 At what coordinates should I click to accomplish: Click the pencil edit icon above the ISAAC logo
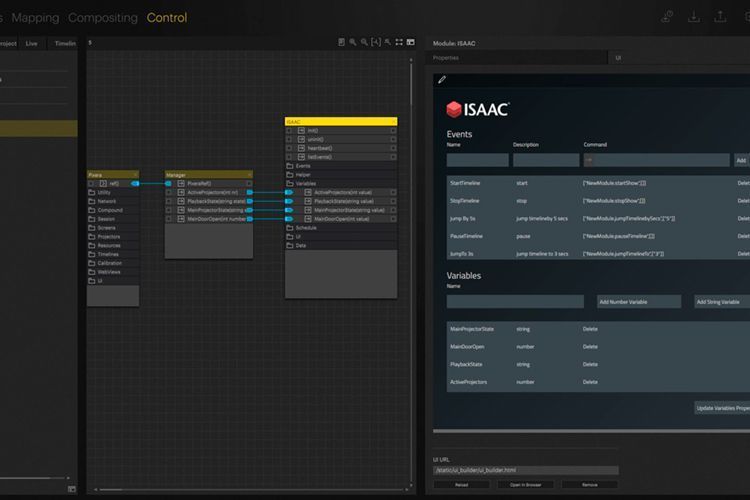pyautogui.click(x=442, y=79)
